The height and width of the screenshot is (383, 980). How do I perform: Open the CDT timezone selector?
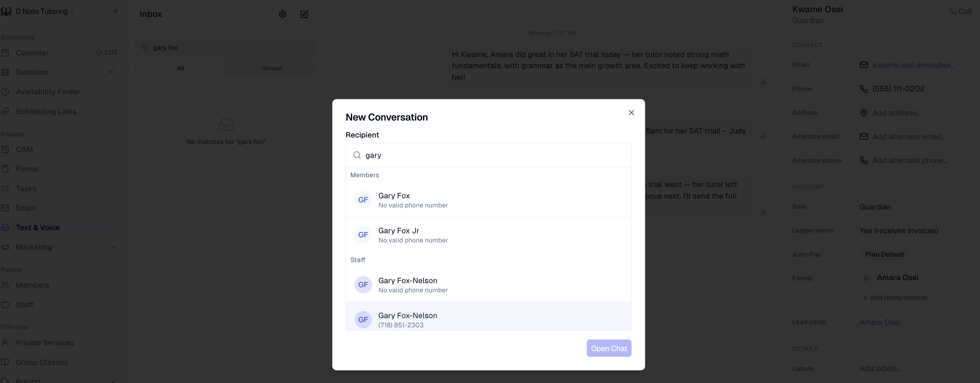[107, 53]
